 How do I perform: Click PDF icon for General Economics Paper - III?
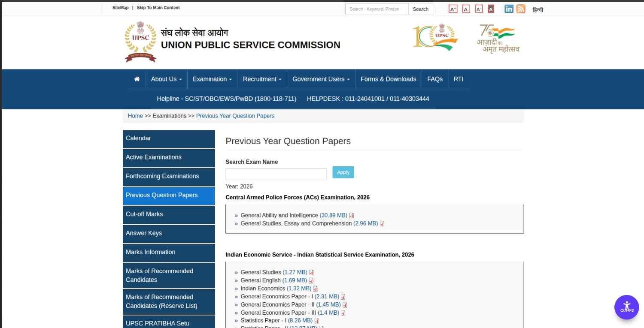pyautogui.click(x=343, y=313)
